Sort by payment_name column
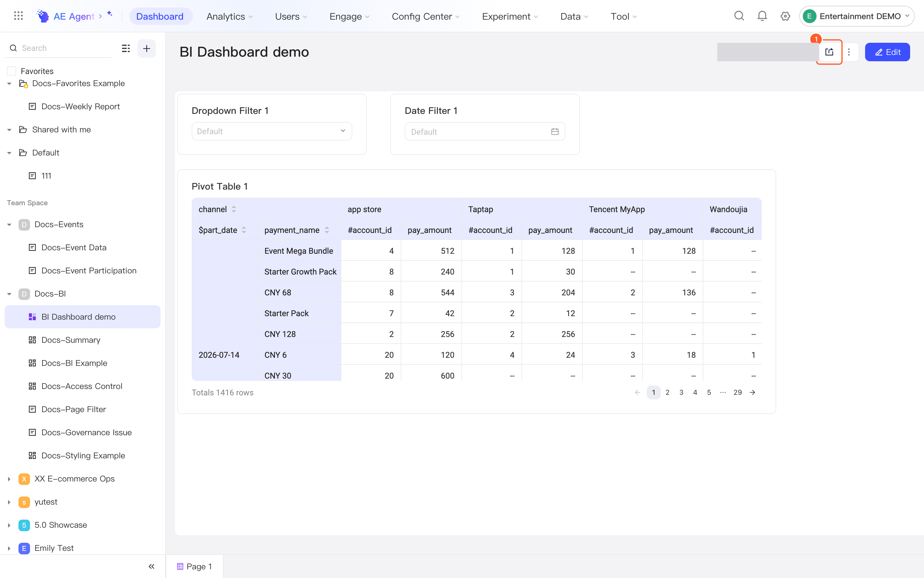924x578 pixels. [327, 230]
